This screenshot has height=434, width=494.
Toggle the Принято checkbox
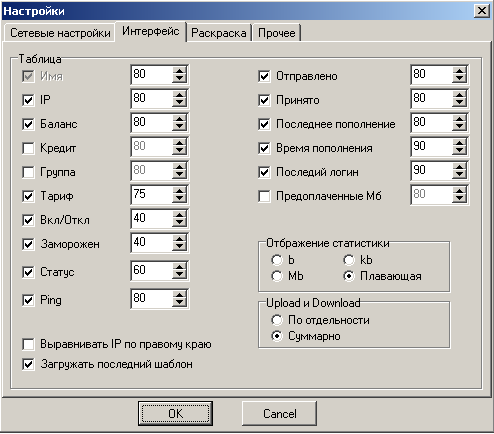click(x=264, y=100)
